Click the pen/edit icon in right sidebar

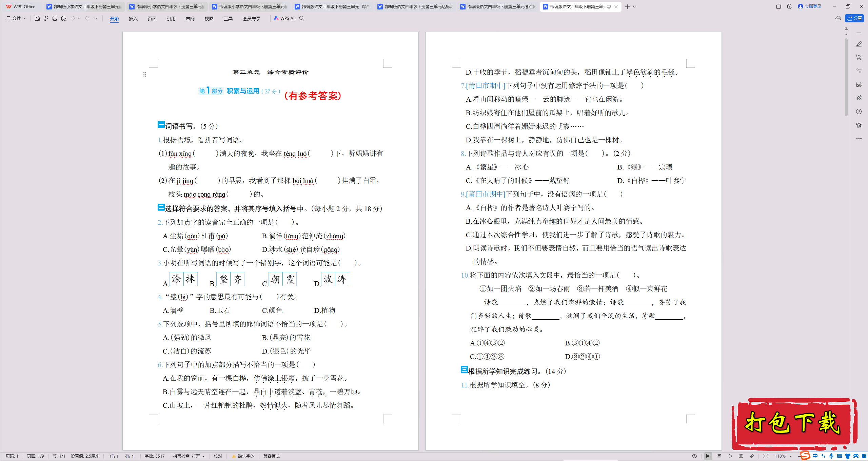click(x=859, y=44)
